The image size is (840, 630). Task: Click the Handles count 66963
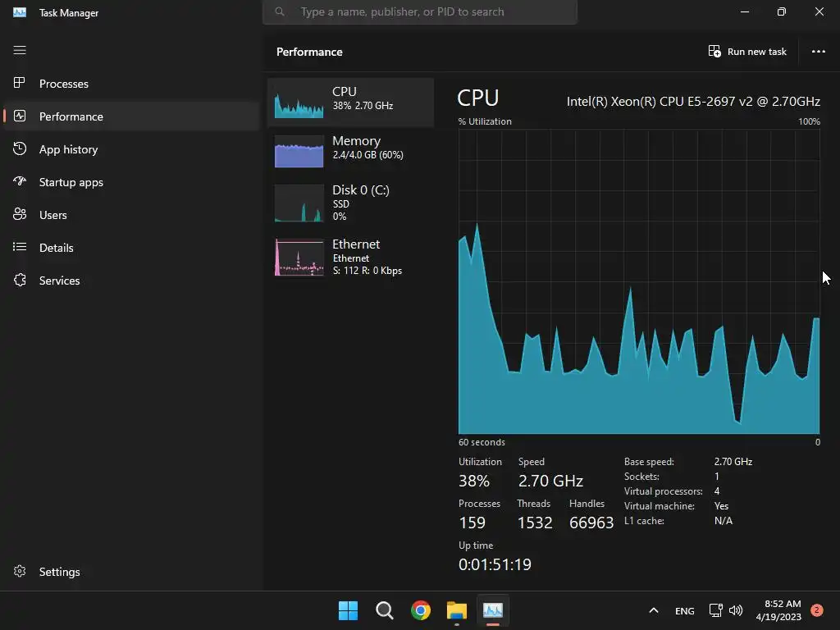tap(591, 523)
